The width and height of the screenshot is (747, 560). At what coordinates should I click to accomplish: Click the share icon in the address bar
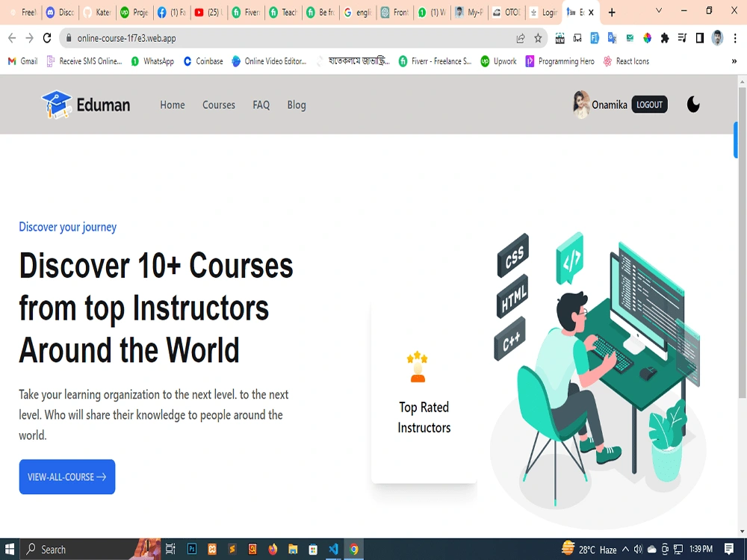tap(521, 39)
